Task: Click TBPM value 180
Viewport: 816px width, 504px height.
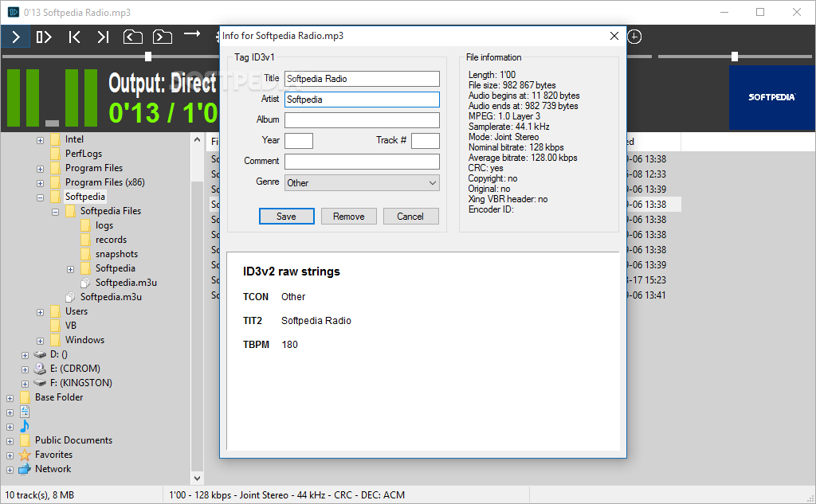Action: [x=290, y=344]
